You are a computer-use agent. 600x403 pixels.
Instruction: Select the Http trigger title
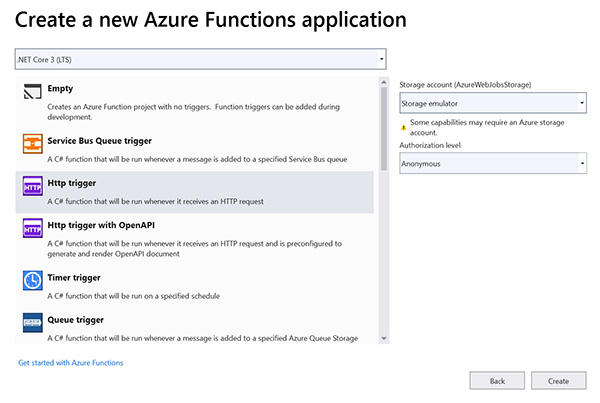[72, 183]
